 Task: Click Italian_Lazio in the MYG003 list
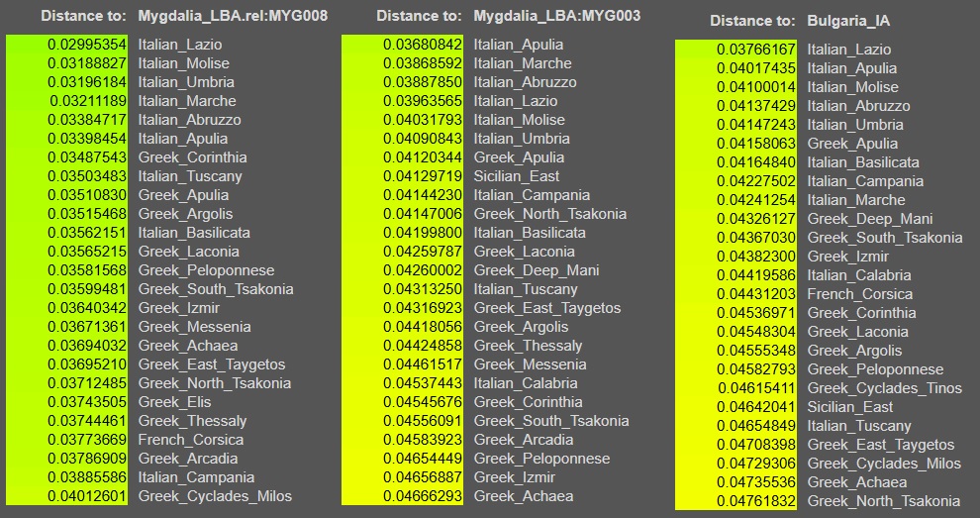coord(516,101)
